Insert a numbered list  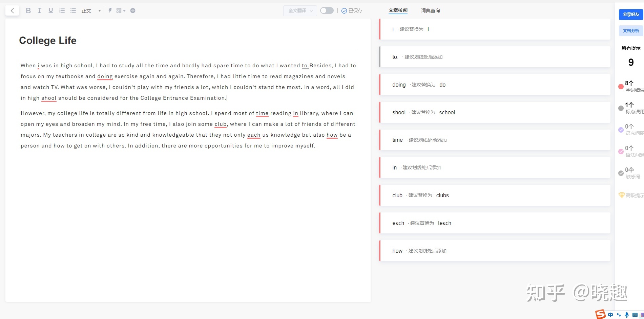click(62, 10)
